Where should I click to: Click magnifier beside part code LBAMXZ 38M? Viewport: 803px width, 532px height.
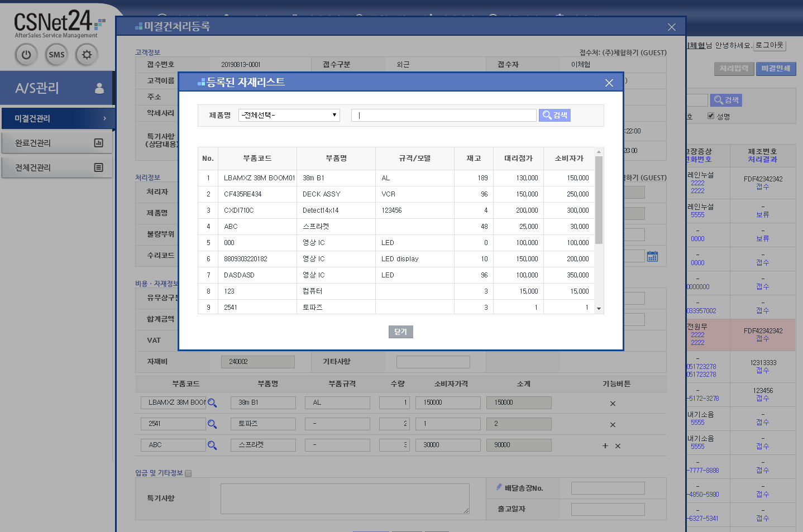[x=212, y=403]
